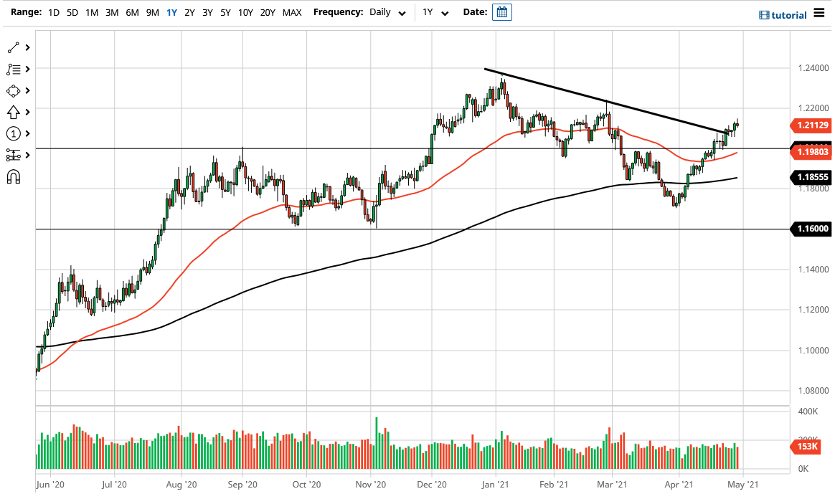Viewport: 835px width, 504px height.
Task: Expand the trend line tool options chevron
Action: (x=29, y=47)
